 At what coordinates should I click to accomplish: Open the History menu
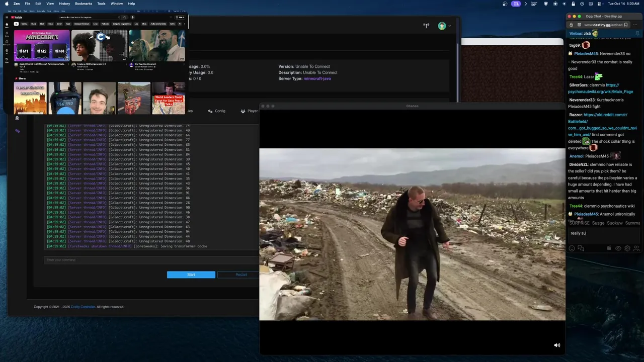pyautogui.click(x=64, y=4)
